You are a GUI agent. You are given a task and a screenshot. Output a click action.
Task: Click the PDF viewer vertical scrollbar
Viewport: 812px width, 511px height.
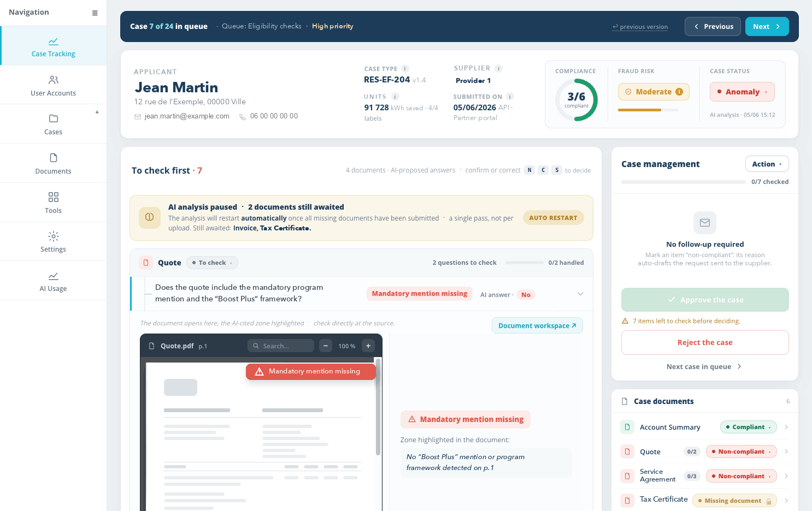point(378,407)
